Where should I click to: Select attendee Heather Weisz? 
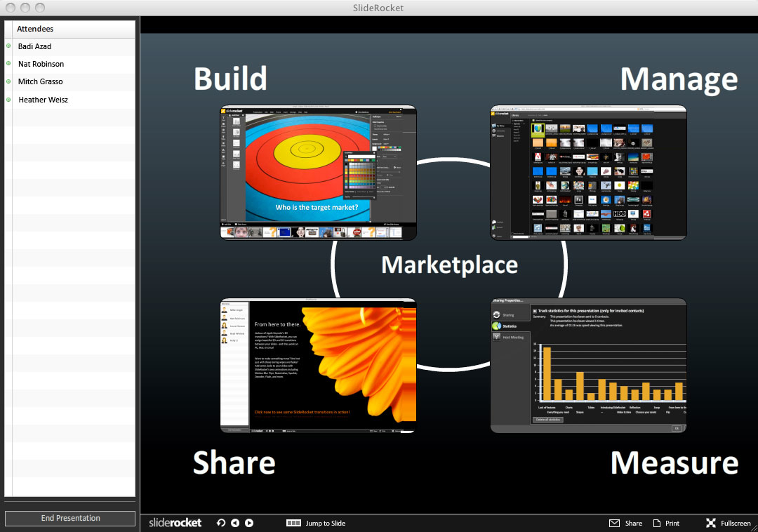pyautogui.click(x=69, y=100)
